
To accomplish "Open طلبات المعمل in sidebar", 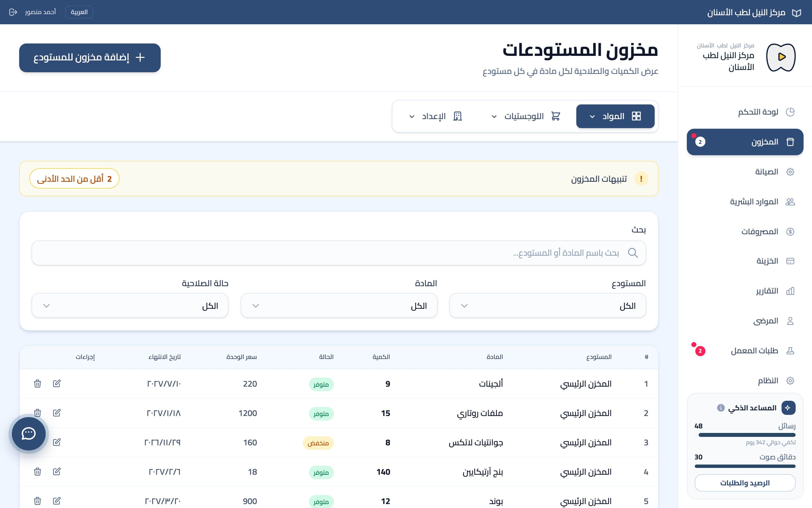I will pyautogui.click(x=745, y=351).
